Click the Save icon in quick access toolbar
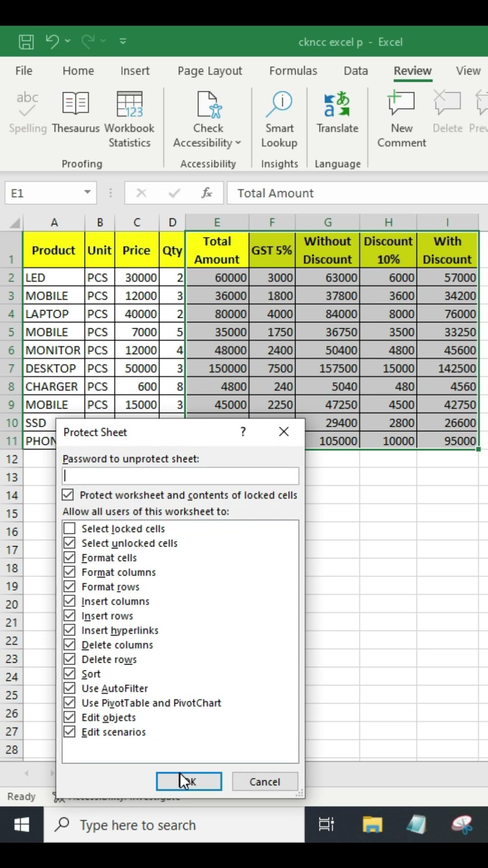The height and width of the screenshot is (868, 488). point(26,42)
